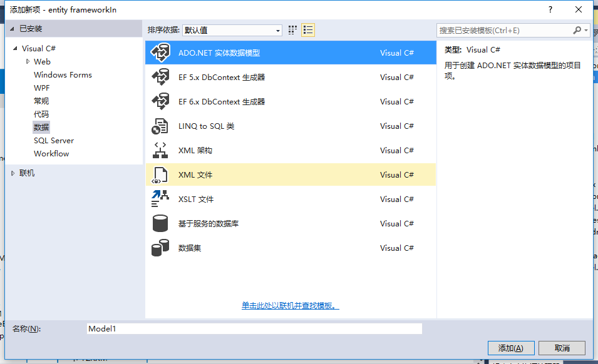Select WPF category

point(41,88)
